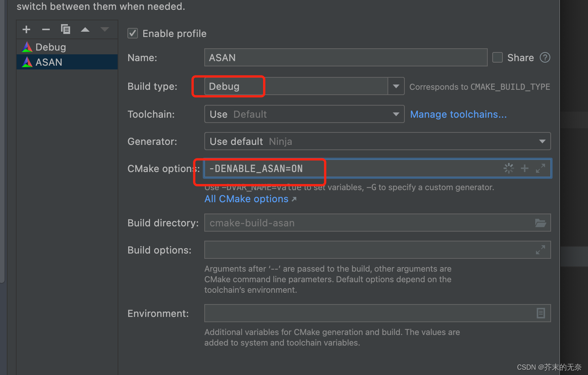The width and height of the screenshot is (588, 375).
Task: Click the Share help question mark icon
Action: coord(545,57)
